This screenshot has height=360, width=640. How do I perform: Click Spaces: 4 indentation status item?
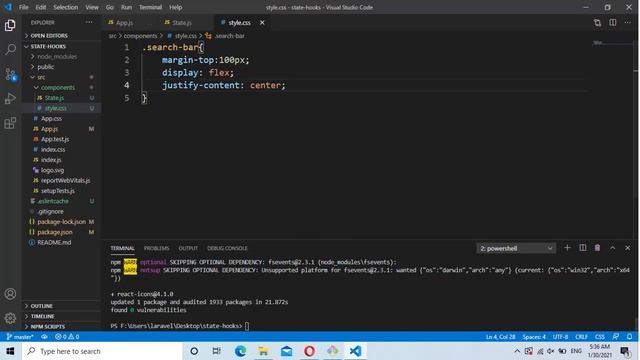534,337
